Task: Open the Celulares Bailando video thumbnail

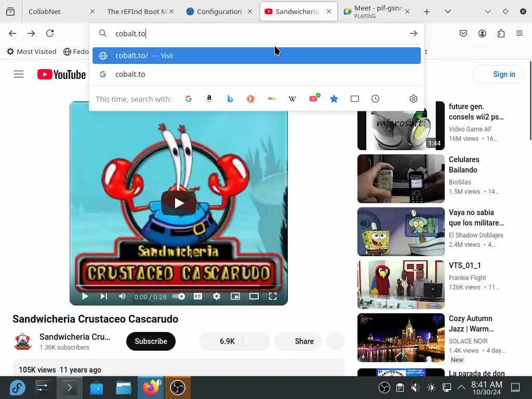Action: point(401,179)
